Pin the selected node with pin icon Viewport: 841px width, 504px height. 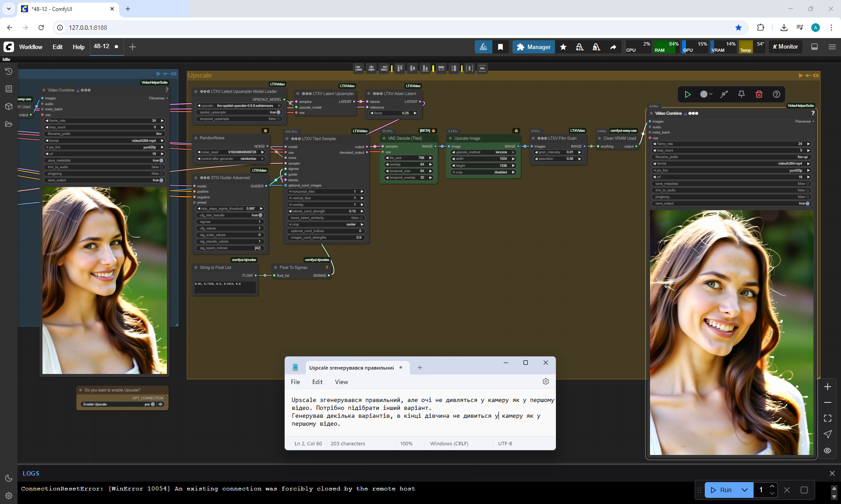coord(742,94)
